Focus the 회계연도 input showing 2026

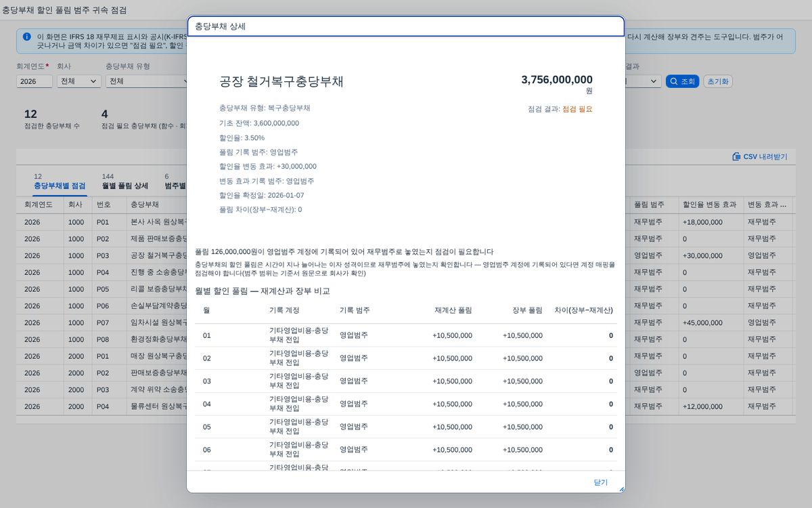coord(35,81)
